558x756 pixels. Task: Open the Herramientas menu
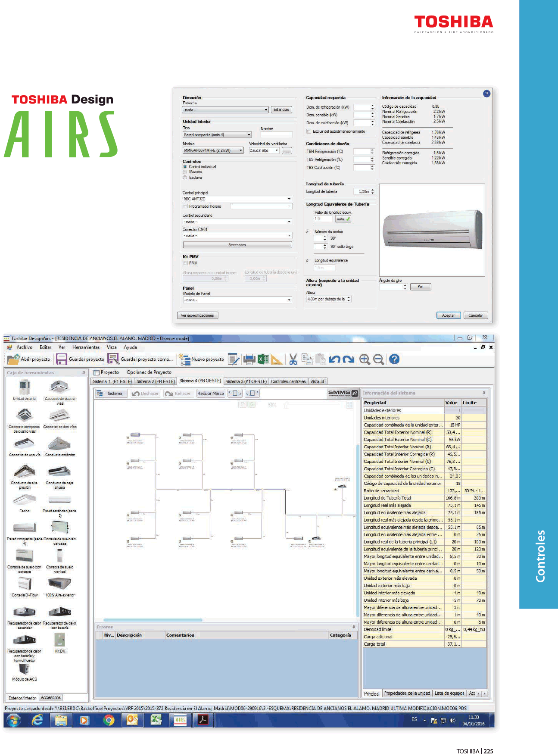86,347
